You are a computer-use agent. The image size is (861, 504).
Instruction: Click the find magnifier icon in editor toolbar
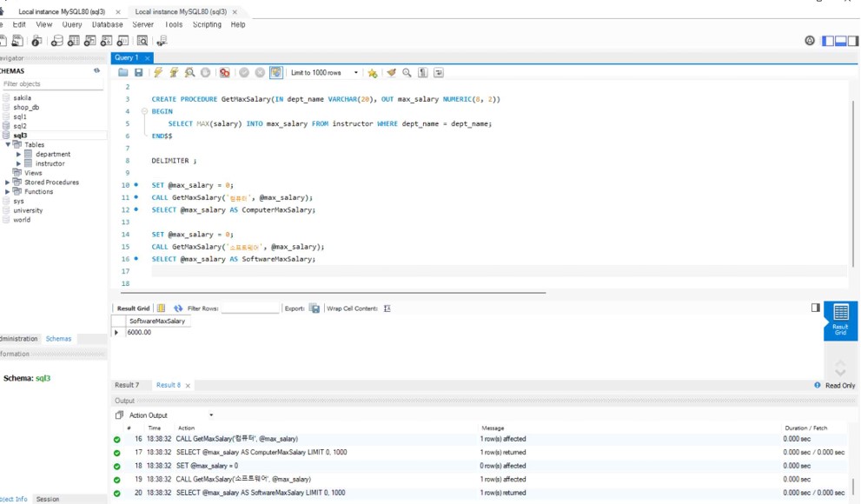[x=407, y=72]
